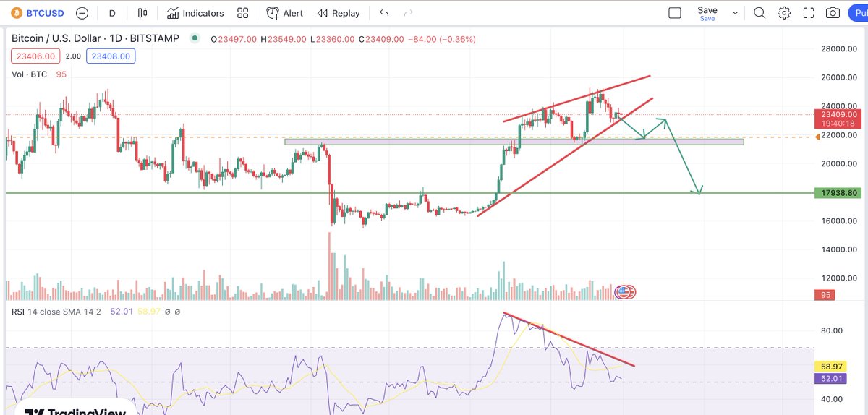The image size is (868, 415).
Task: Click the blue buy price 23408.00 button
Action: 110,56
